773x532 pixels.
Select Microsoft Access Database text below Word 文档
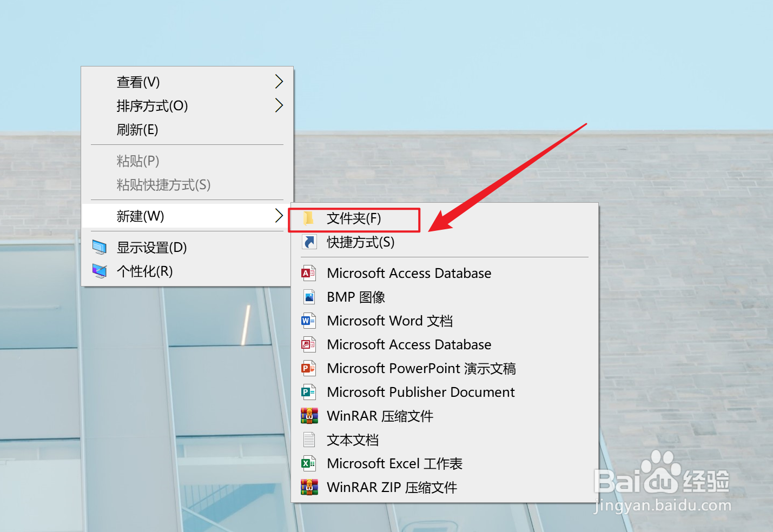pos(409,344)
